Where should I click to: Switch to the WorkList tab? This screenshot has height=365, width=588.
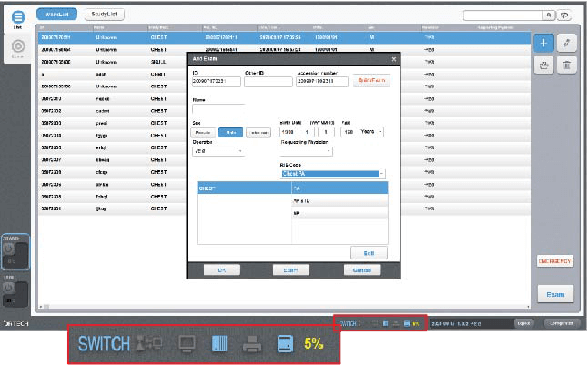56,15
